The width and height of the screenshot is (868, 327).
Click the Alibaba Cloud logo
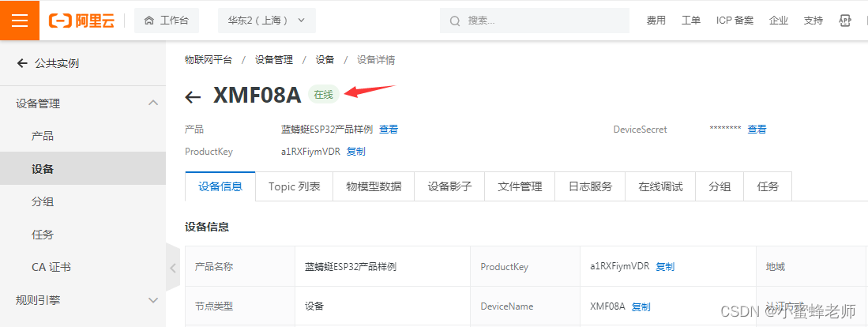81,21
